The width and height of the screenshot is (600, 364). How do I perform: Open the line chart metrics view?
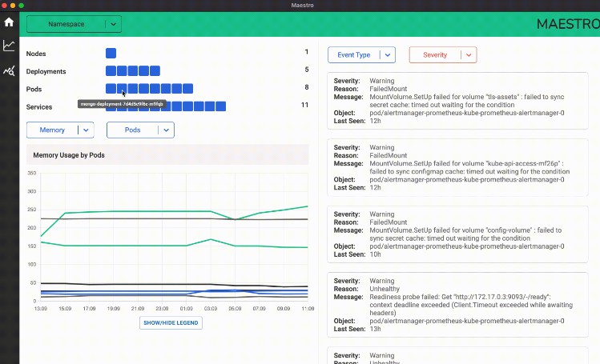coord(9,46)
